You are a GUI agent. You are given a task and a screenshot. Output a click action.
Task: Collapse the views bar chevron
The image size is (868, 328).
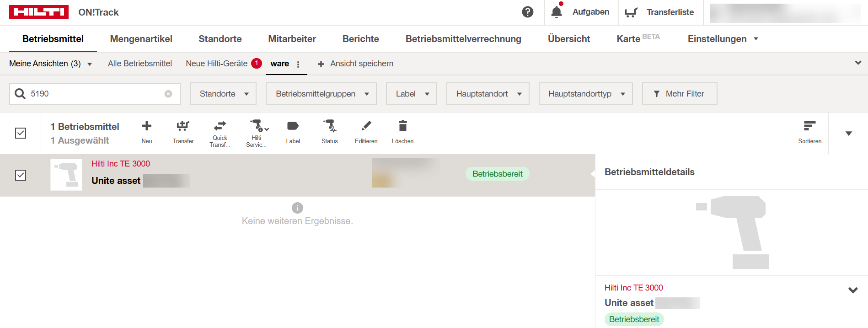click(x=858, y=63)
